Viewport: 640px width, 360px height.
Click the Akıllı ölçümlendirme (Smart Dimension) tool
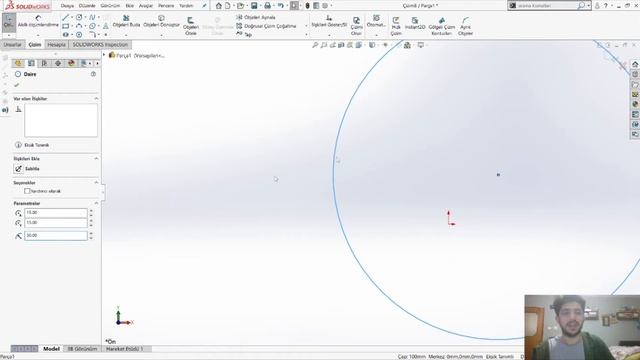click(x=38, y=22)
